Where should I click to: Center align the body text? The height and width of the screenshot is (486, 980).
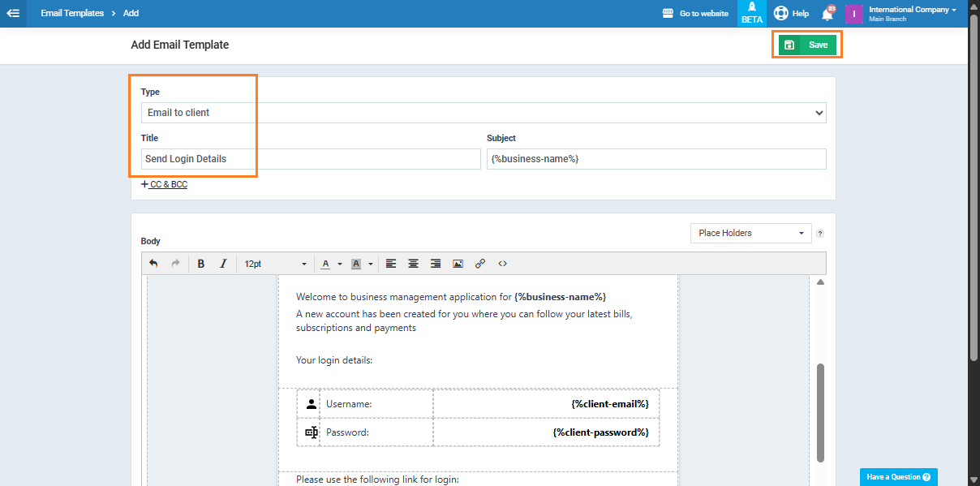413,264
